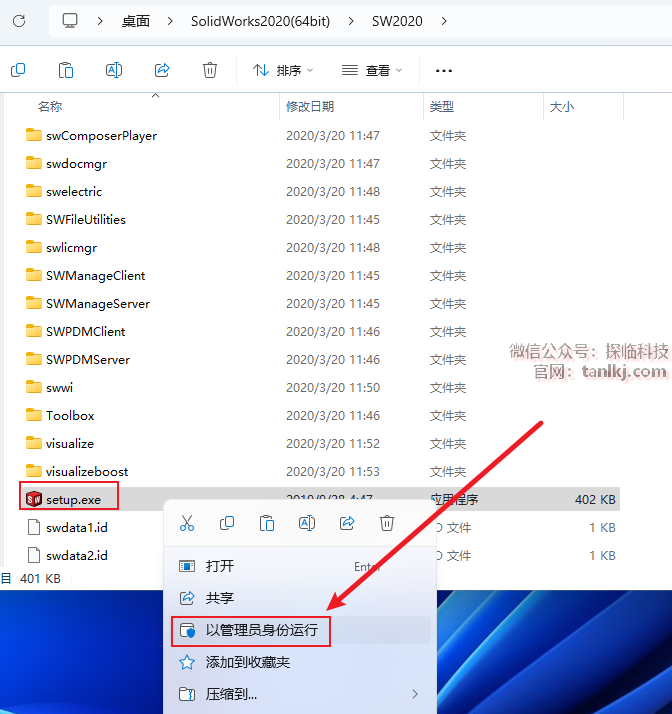Open the 查看 view dropdown

point(372,71)
